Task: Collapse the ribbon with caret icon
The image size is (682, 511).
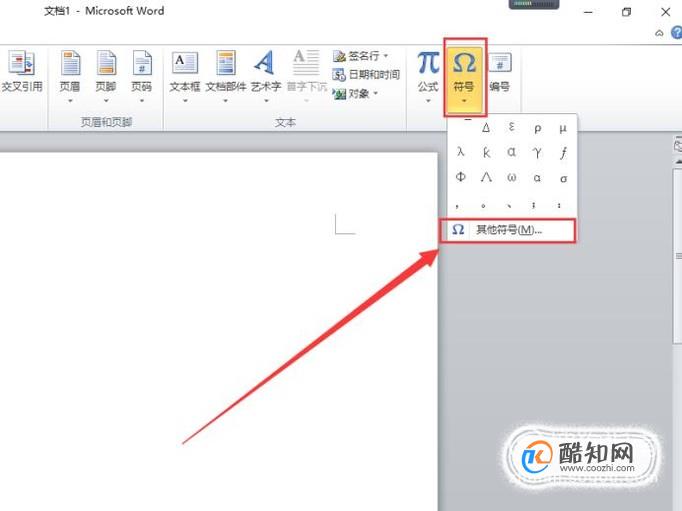Action: pos(659,33)
